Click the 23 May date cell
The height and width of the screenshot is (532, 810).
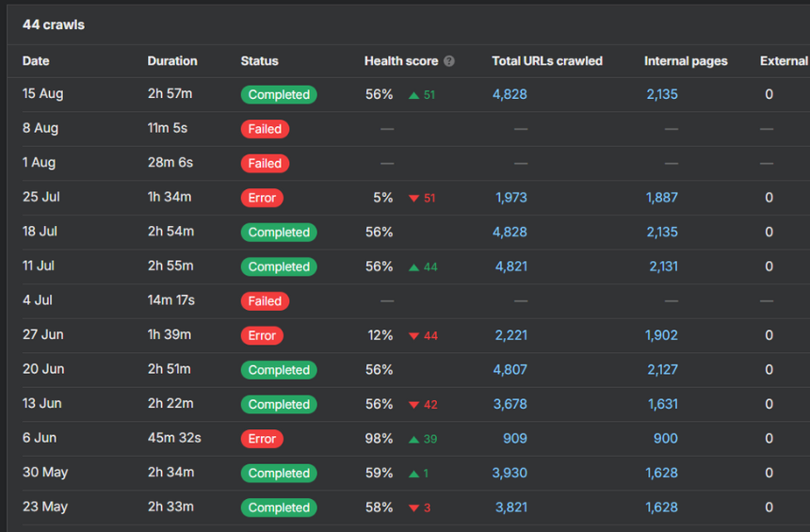45,507
